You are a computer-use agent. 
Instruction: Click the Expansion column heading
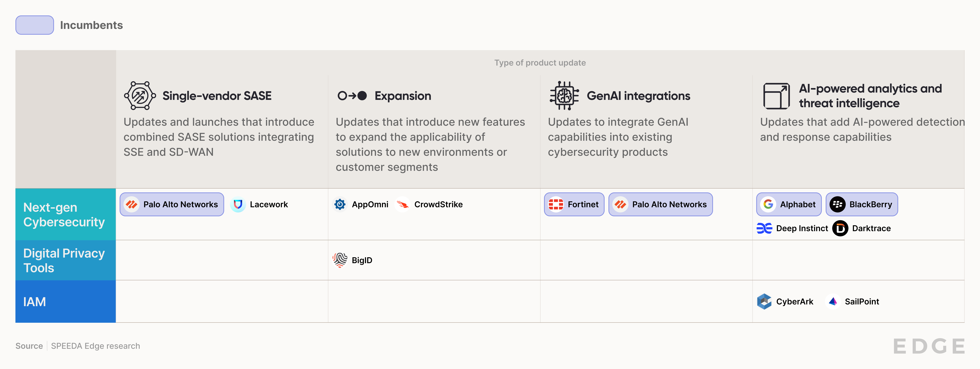click(403, 96)
